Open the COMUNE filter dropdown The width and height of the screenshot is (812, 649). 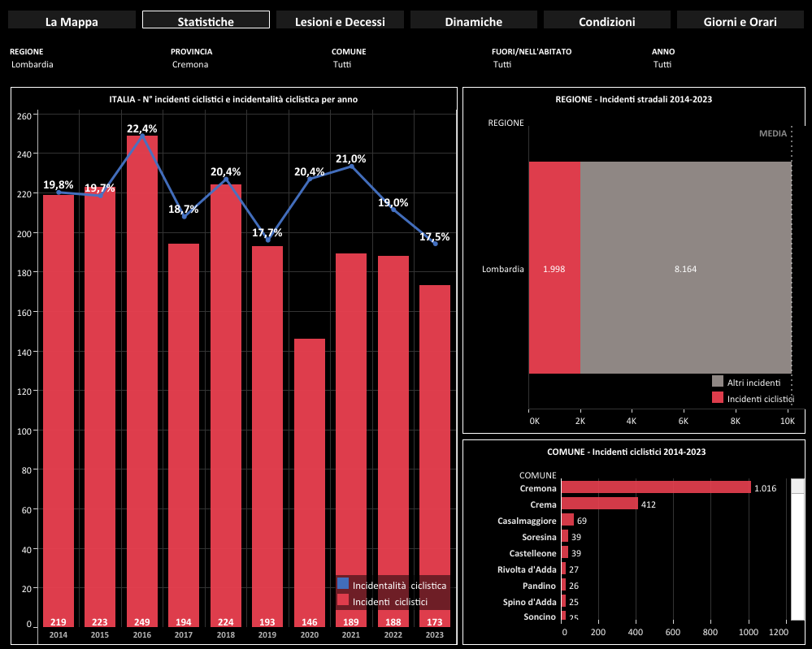click(x=341, y=64)
